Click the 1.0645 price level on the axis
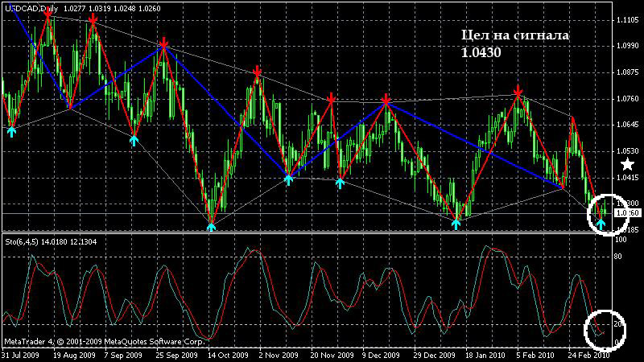644x362 pixels. coord(628,125)
